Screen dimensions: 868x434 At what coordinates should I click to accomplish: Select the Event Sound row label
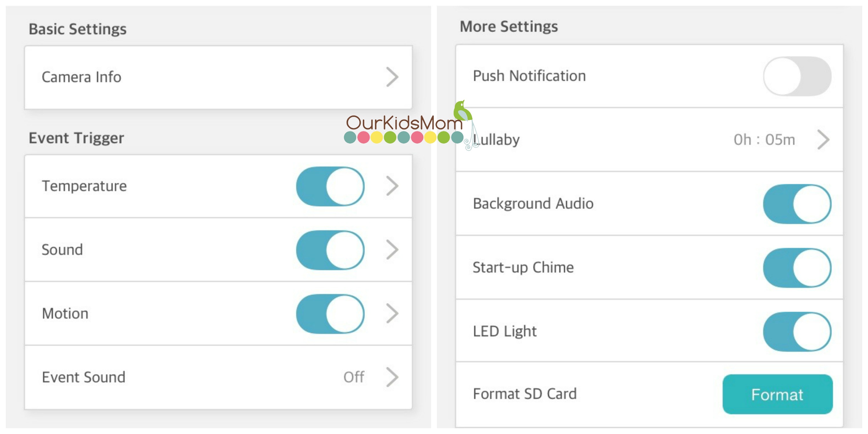click(84, 377)
